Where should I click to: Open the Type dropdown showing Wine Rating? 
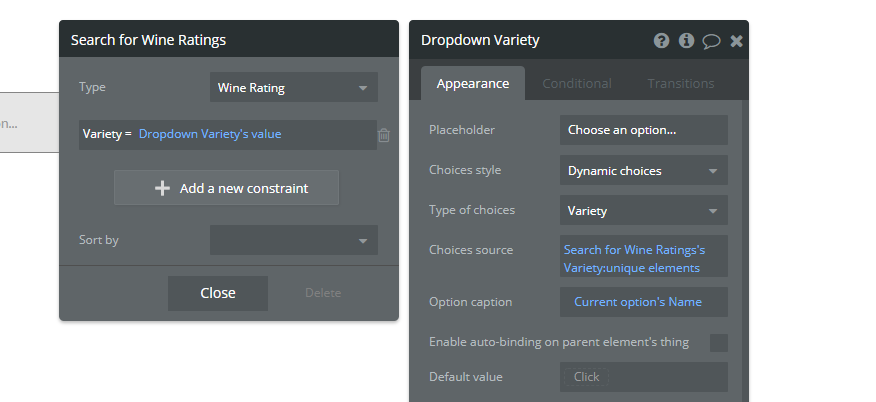[293, 88]
